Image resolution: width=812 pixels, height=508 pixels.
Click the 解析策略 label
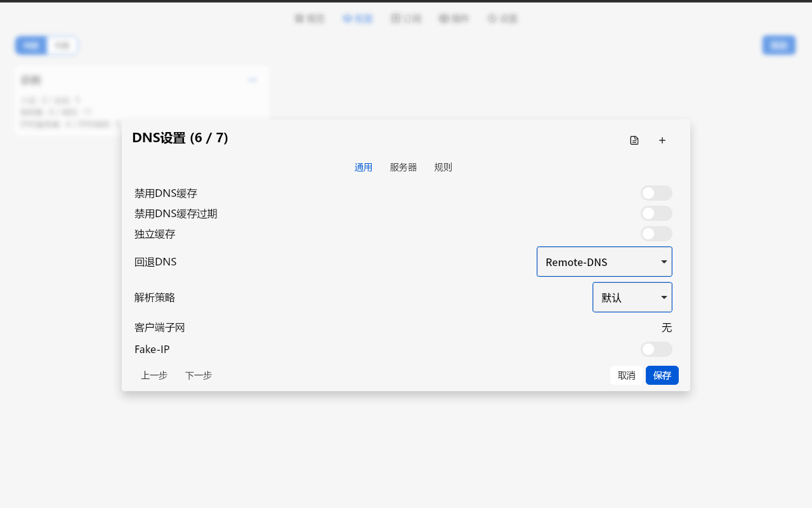155,297
